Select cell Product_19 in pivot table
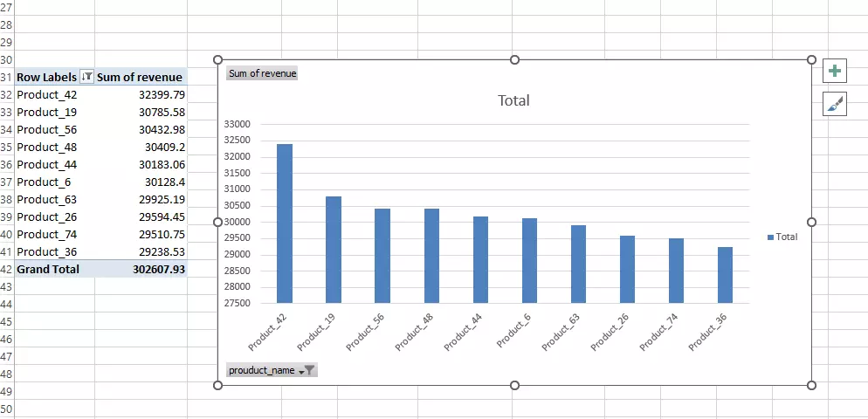868x419 pixels. (x=55, y=113)
